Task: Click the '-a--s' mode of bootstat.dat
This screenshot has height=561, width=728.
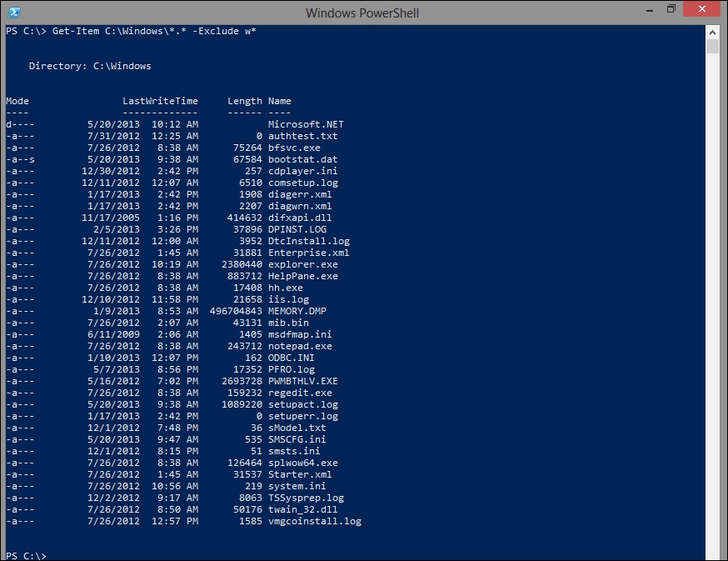Action: pyautogui.click(x=21, y=159)
